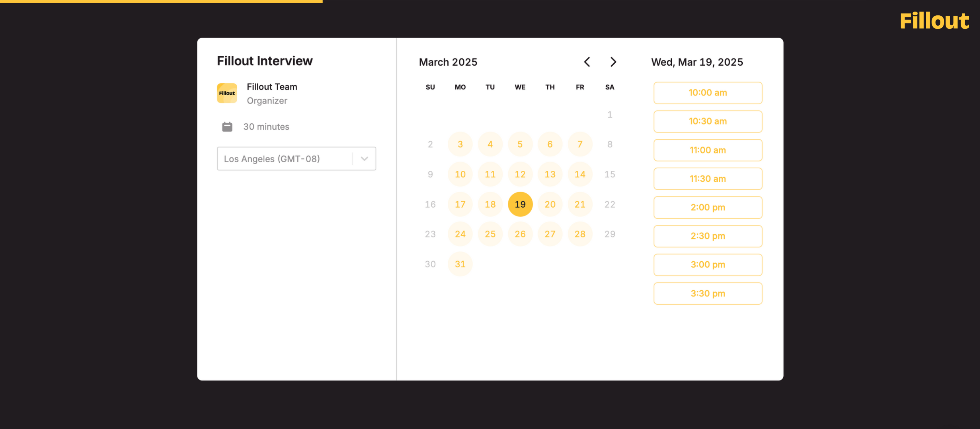Go to the previous month arrow

[587, 62]
